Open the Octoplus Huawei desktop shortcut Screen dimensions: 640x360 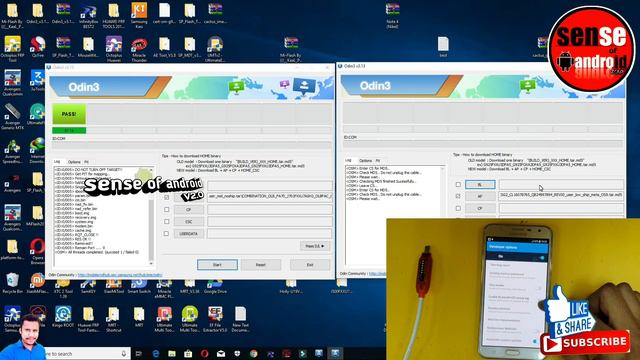(x=113, y=49)
